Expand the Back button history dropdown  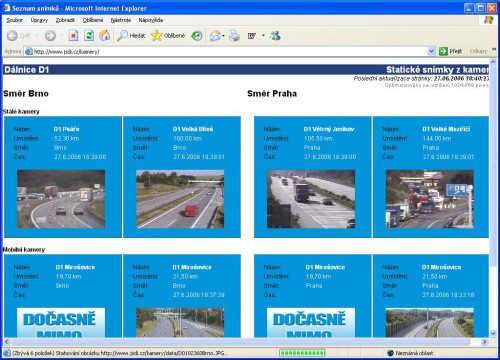tap(37, 35)
